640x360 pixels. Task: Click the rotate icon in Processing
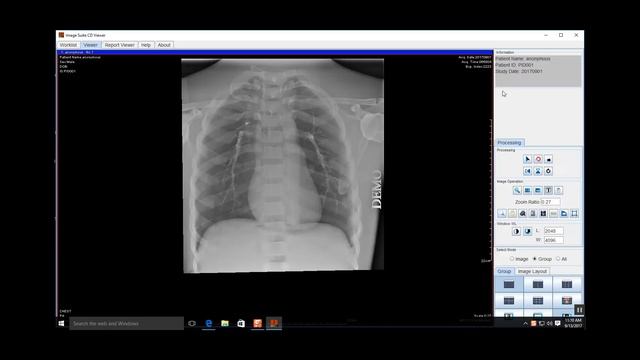coord(549,171)
